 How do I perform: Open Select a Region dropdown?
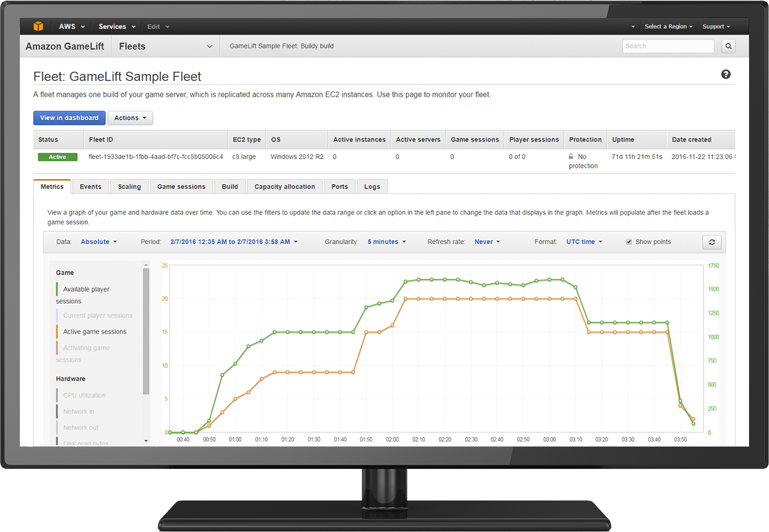tap(669, 26)
